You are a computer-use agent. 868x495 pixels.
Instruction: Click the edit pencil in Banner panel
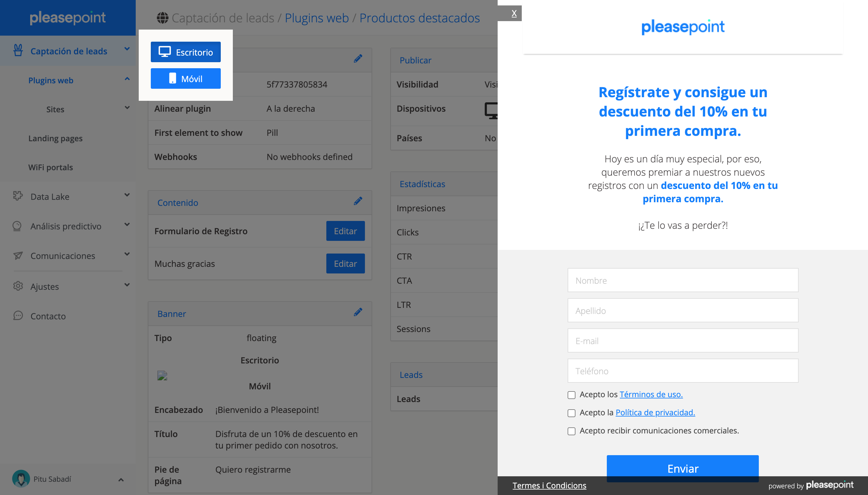[x=358, y=312]
